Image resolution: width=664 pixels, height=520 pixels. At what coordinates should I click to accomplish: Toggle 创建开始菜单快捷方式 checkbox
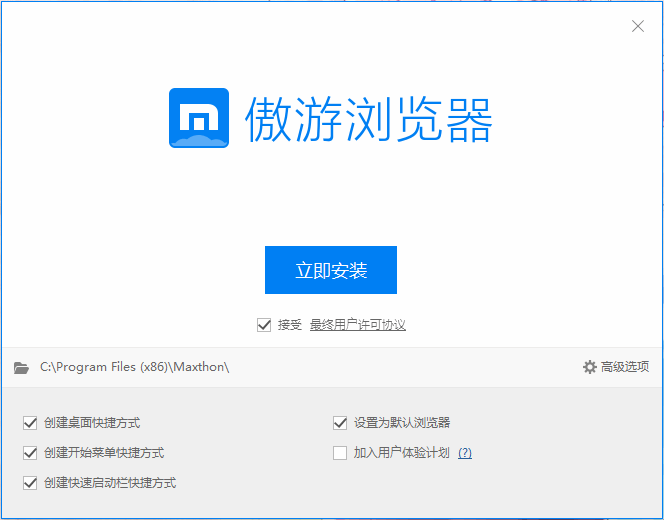(30, 453)
